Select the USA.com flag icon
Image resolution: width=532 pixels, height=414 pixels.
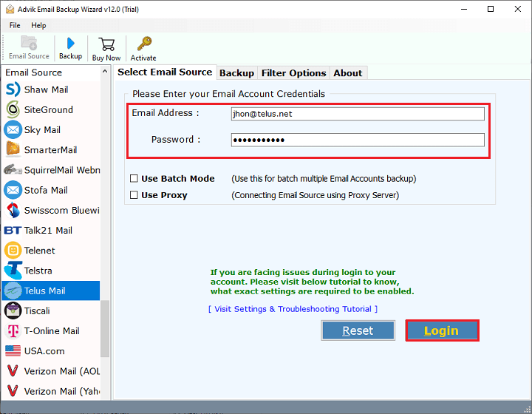(x=13, y=350)
